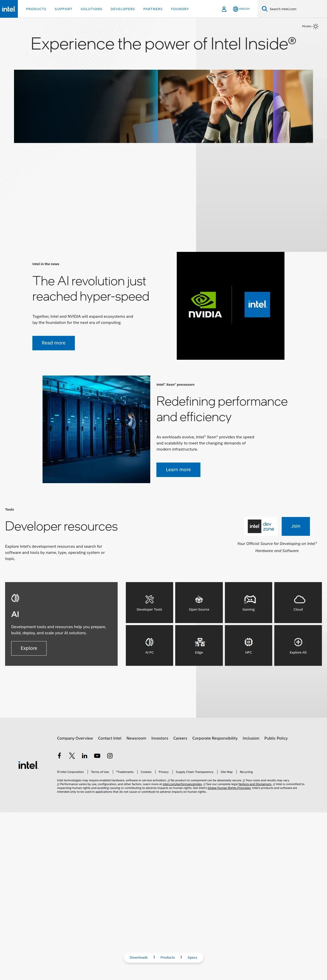Image resolution: width=327 pixels, height=980 pixels.
Task: Open Notices and Disclaimers link
Action: [x=255, y=784]
